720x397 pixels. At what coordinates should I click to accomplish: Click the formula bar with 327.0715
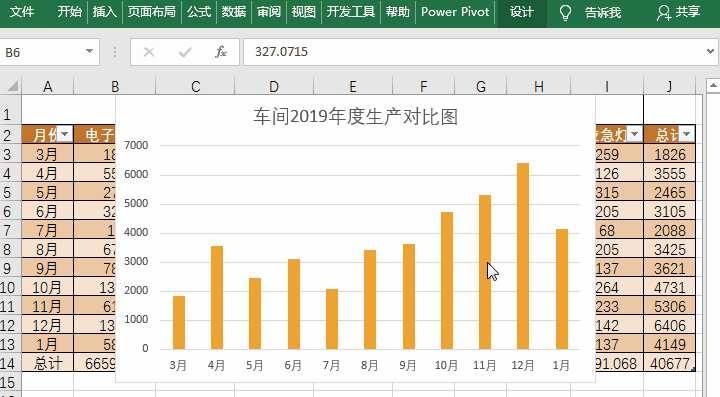pyautogui.click(x=473, y=52)
